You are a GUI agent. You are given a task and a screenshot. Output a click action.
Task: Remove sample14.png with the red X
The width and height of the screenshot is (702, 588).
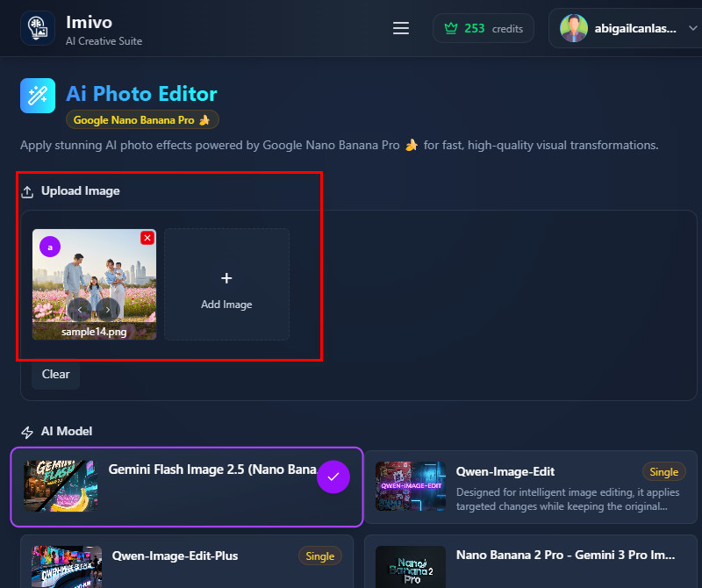(147, 238)
